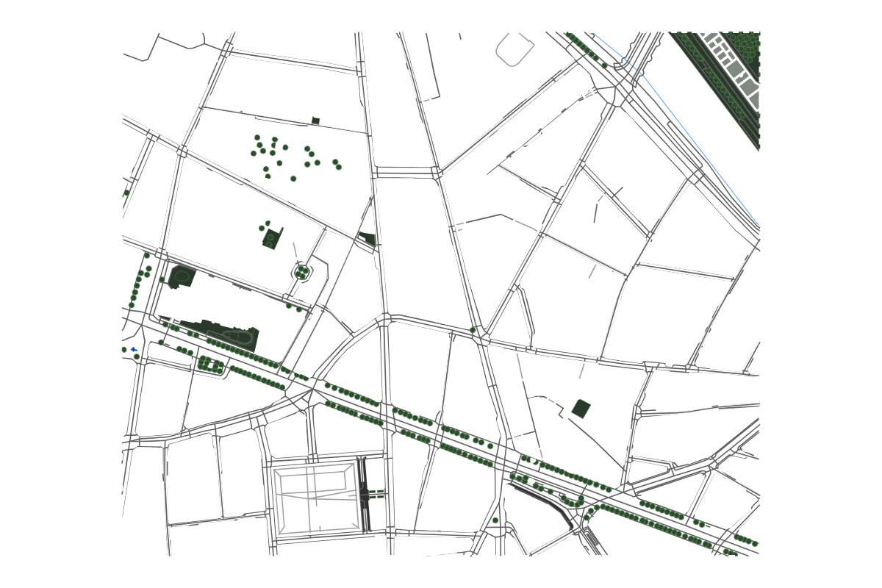Select the gray-outlined rectangular plaza at the bottom
This screenshot has width=882, height=588.
(316, 499)
